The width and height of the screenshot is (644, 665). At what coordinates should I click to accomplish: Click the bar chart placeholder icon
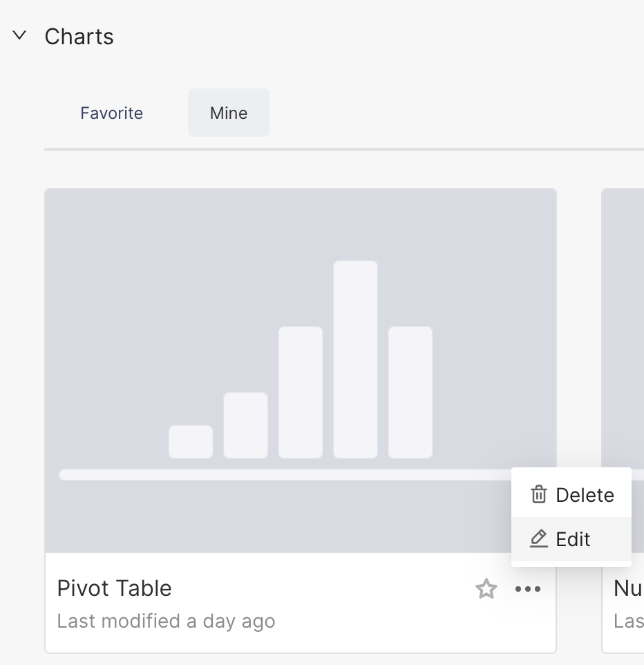point(301,366)
